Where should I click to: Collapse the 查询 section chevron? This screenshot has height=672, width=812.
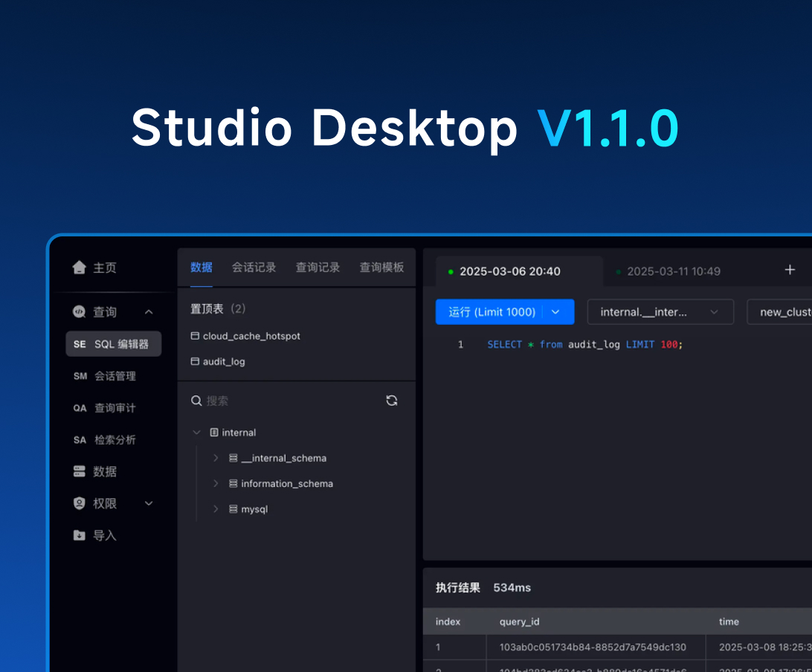pyautogui.click(x=149, y=311)
